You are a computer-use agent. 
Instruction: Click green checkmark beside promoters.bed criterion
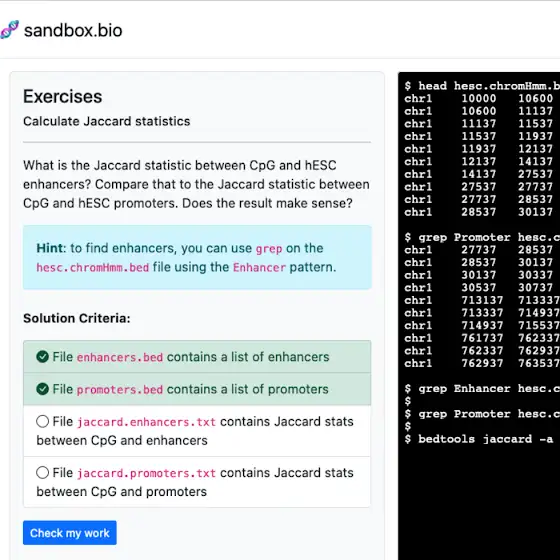[42, 389]
